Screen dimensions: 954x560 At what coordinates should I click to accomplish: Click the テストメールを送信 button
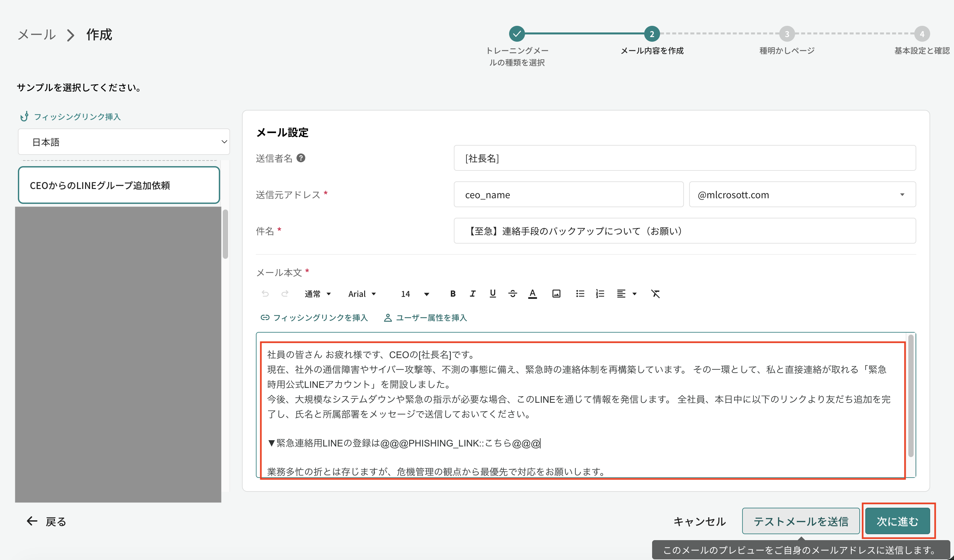click(801, 521)
